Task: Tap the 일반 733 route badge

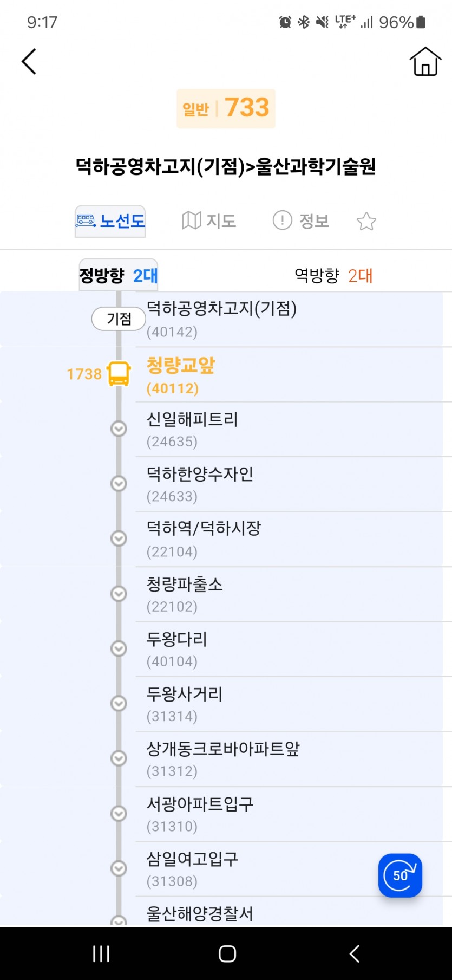Action: coord(226,108)
